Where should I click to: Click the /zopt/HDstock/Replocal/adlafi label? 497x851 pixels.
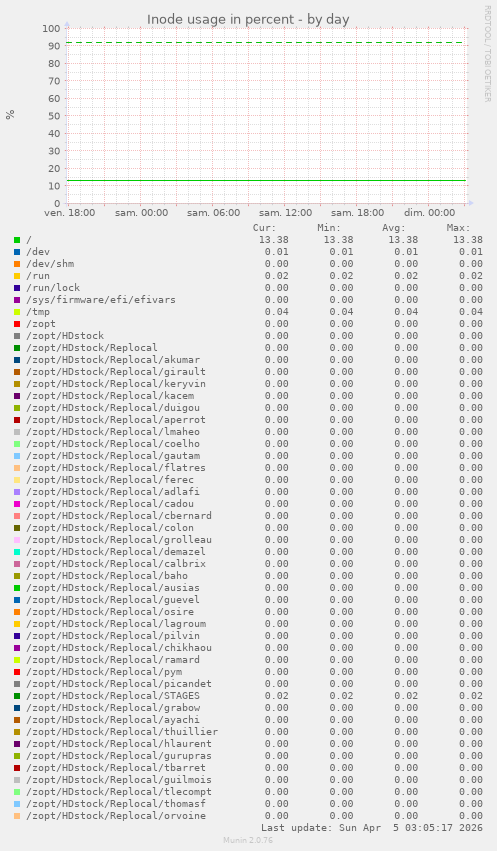point(113,491)
